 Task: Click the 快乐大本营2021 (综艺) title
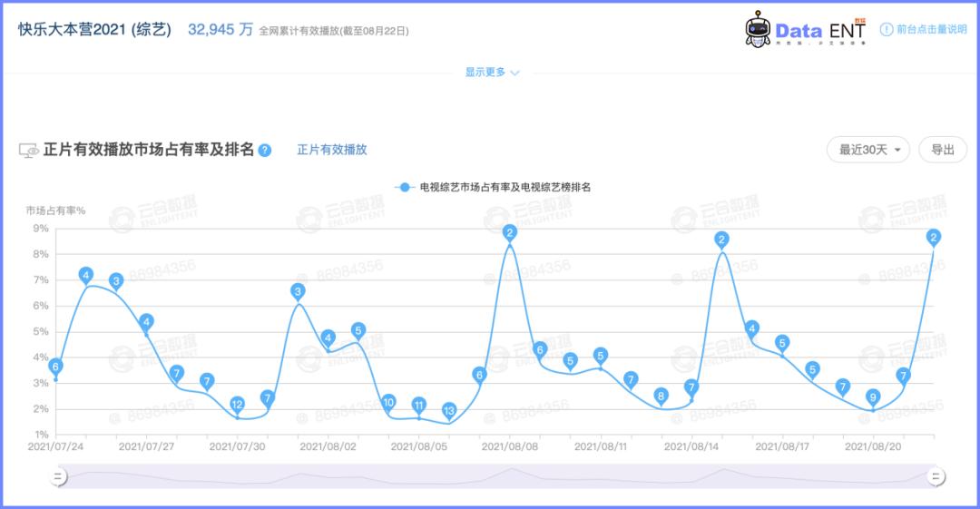94,29
